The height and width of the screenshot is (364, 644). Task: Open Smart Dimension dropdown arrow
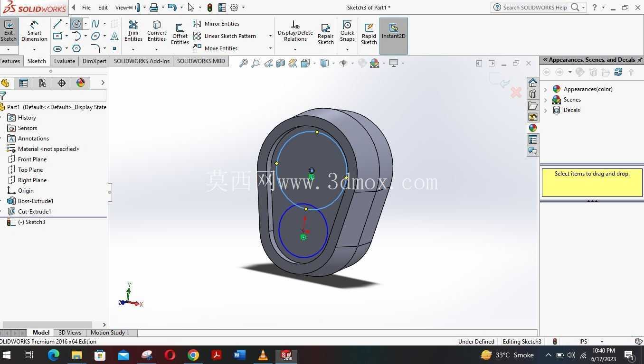pos(34,49)
